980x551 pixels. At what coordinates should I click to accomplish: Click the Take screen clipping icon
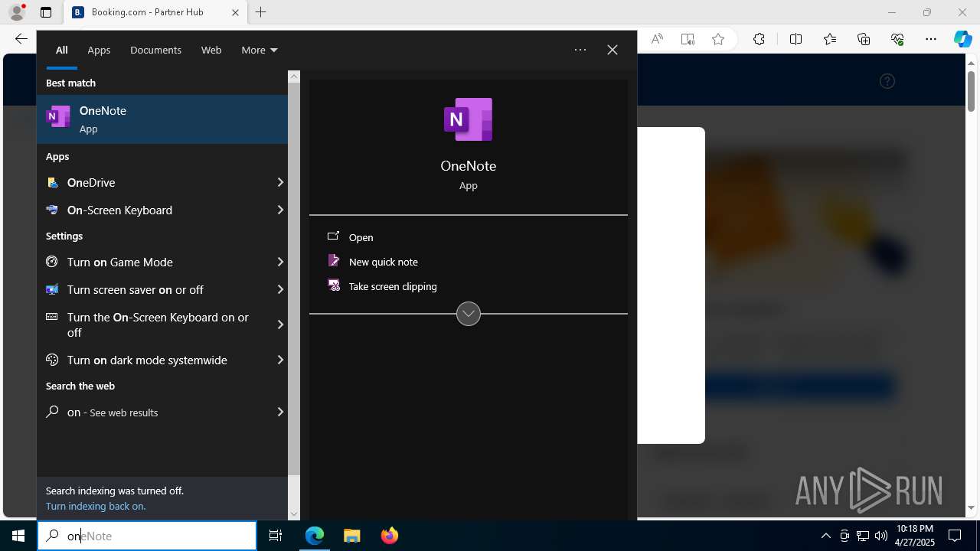tap(333, 285)
